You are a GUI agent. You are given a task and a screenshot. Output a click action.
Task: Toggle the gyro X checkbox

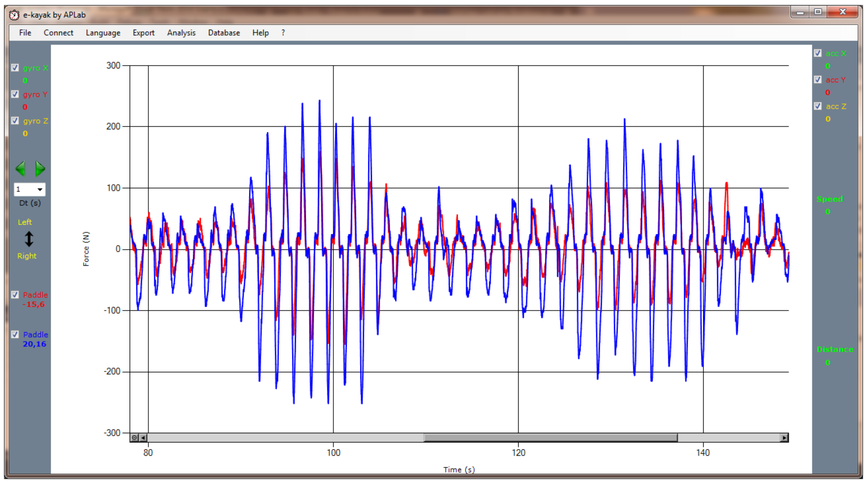click(x=15, y=68)
